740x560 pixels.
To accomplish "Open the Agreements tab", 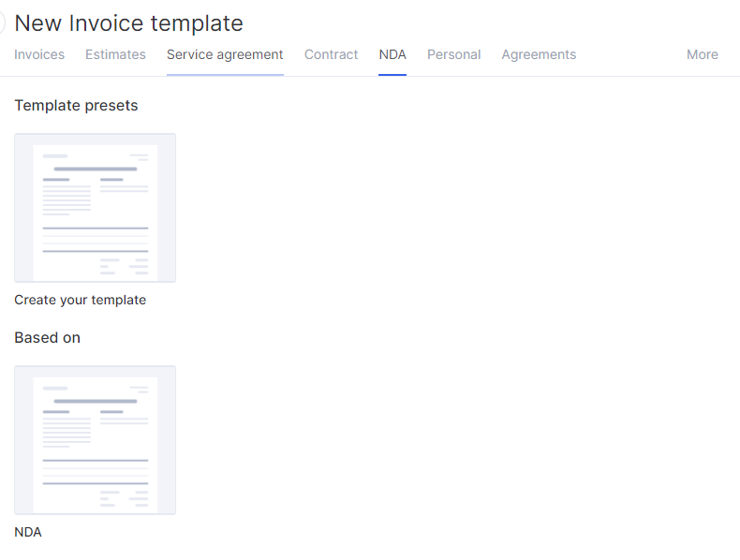I will pos(539,54).
